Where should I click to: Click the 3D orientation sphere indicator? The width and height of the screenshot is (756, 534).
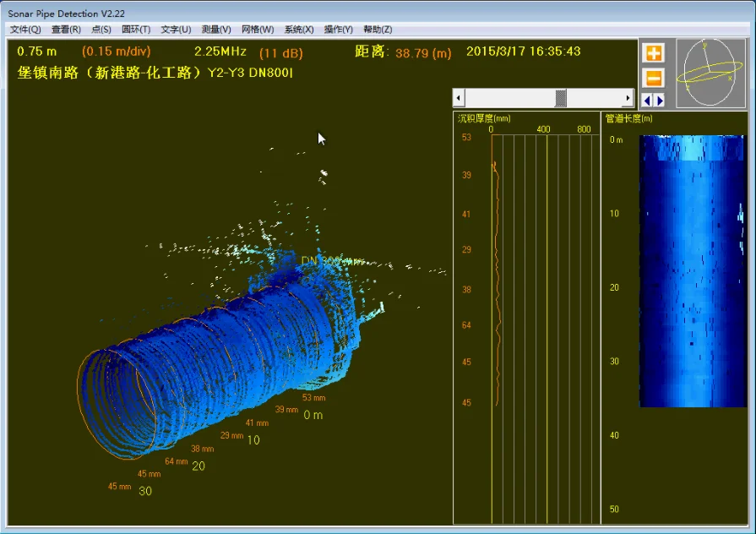tap(710, 73)
